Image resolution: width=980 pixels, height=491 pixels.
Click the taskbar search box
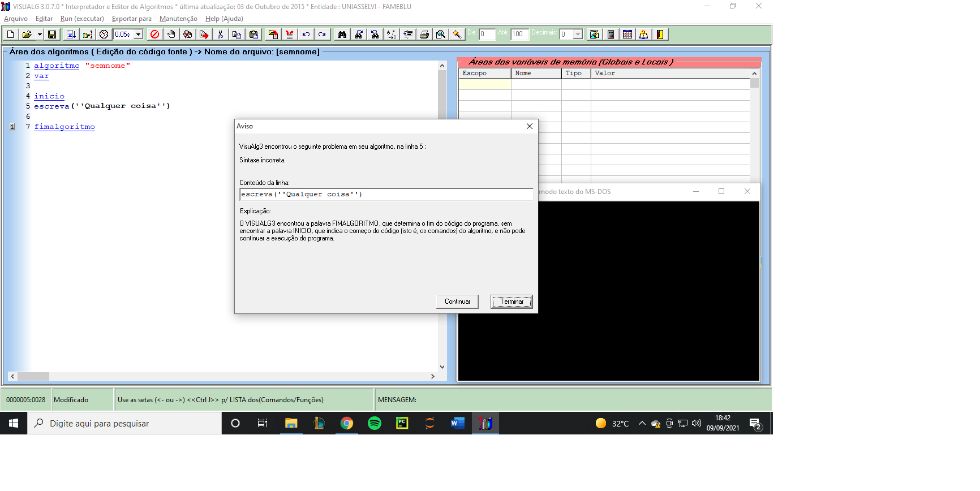(124, 423)
